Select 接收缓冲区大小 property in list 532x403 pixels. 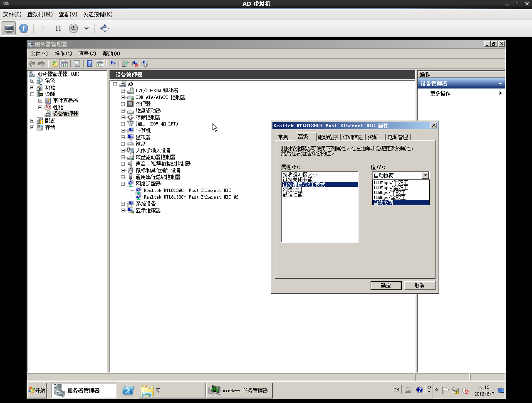pos(319,174)
